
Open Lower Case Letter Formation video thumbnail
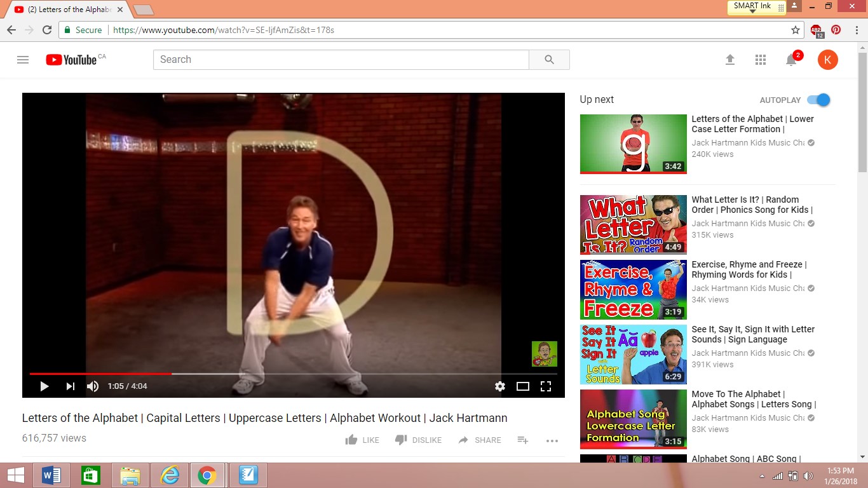634,144
